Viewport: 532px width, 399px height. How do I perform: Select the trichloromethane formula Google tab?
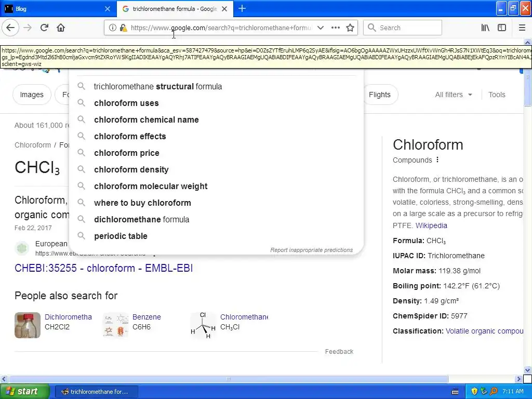point(175,9)
